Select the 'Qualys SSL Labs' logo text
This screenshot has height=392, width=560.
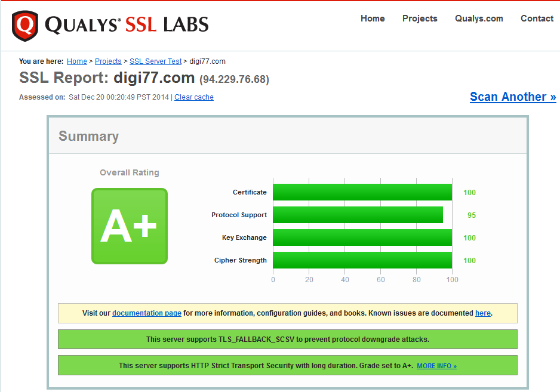point(127,25)
